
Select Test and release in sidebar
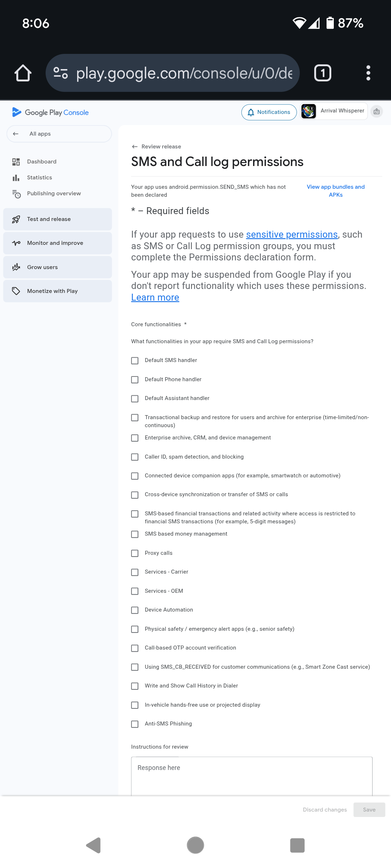49,219
